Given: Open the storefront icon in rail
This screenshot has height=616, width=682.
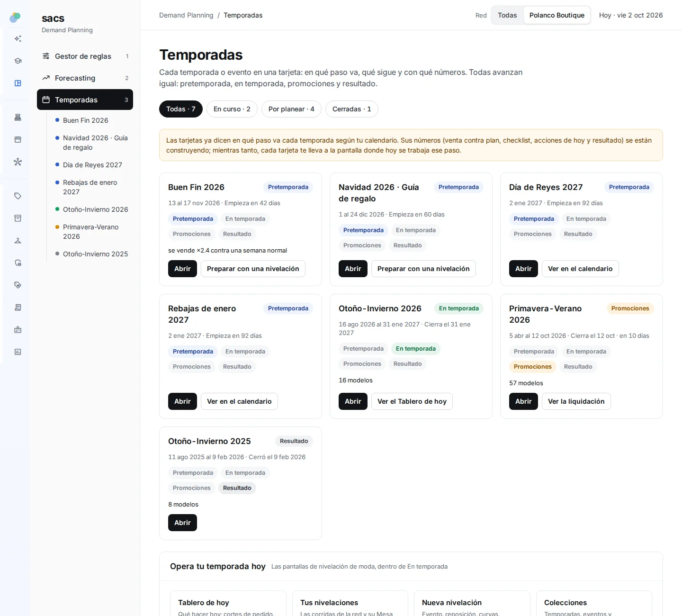Looking at the screenshot, I should click(18, 140).
